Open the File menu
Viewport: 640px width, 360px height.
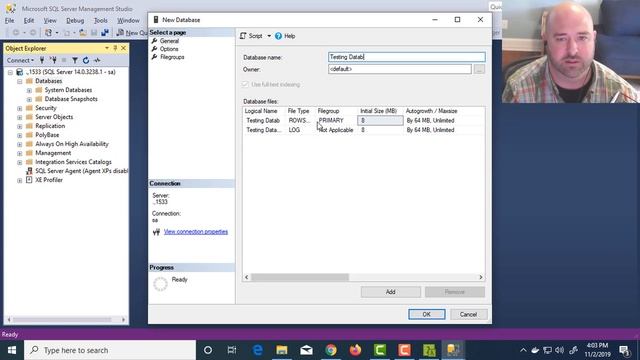click(10, 20)
